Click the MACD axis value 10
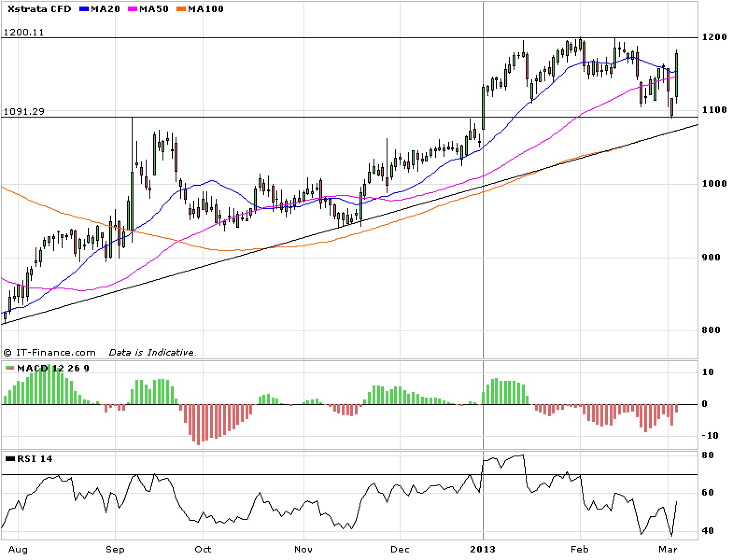 [x=708, y=372]
